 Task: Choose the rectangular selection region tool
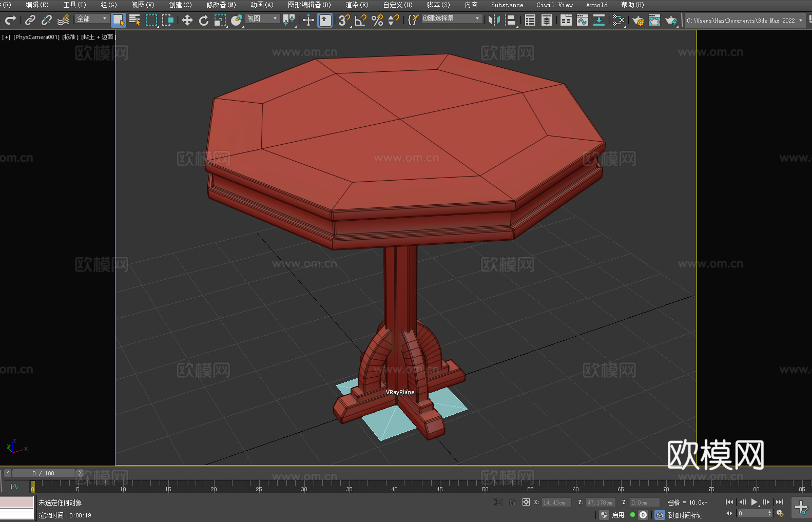tap(151, 20)
